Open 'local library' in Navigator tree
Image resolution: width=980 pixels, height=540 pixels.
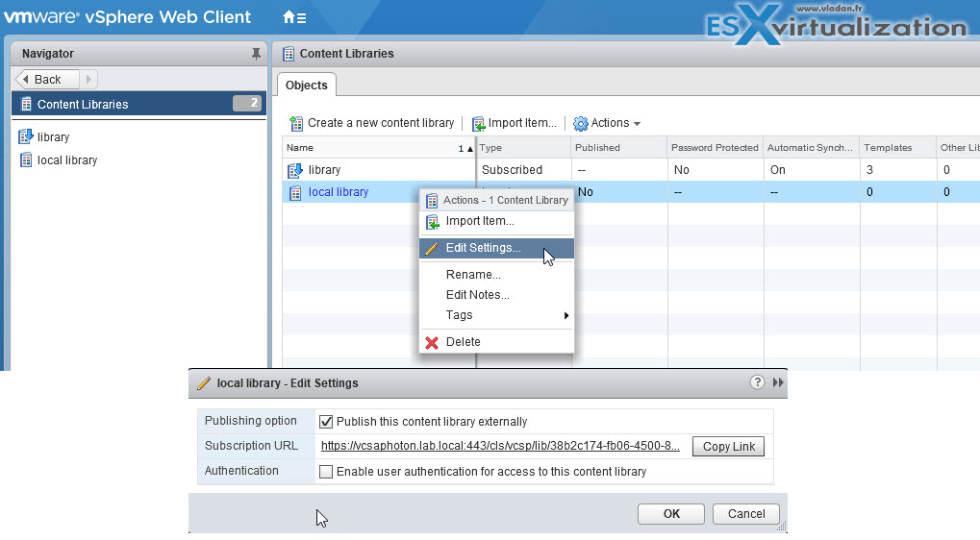[x=67, y=160]
